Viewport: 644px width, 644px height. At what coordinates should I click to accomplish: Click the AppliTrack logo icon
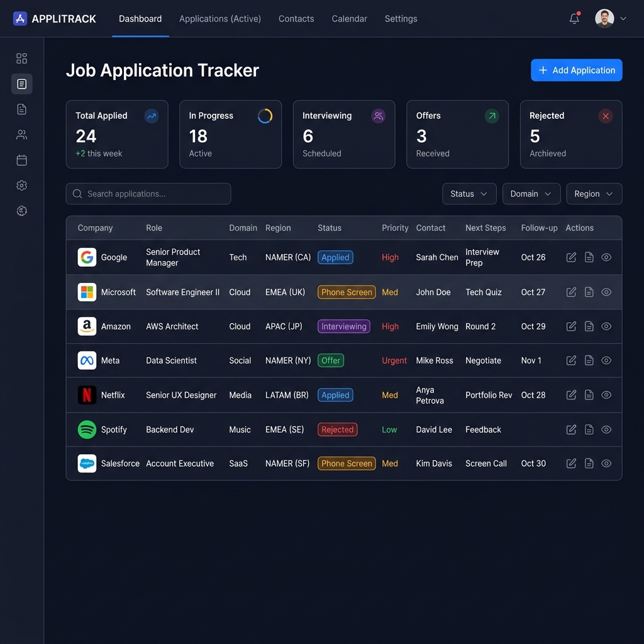point(19,18)
